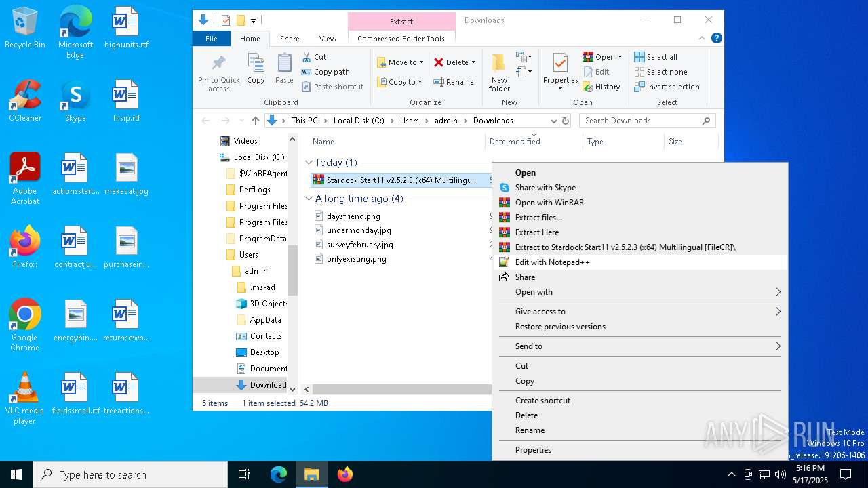Open Properties from ribbon
868x488 pixels.
click(560, 73)
